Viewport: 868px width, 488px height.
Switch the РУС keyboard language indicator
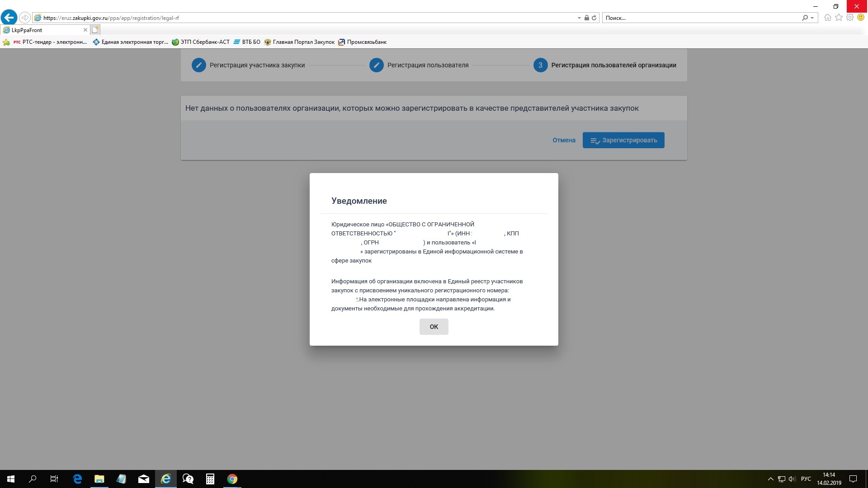pos(806,479)
